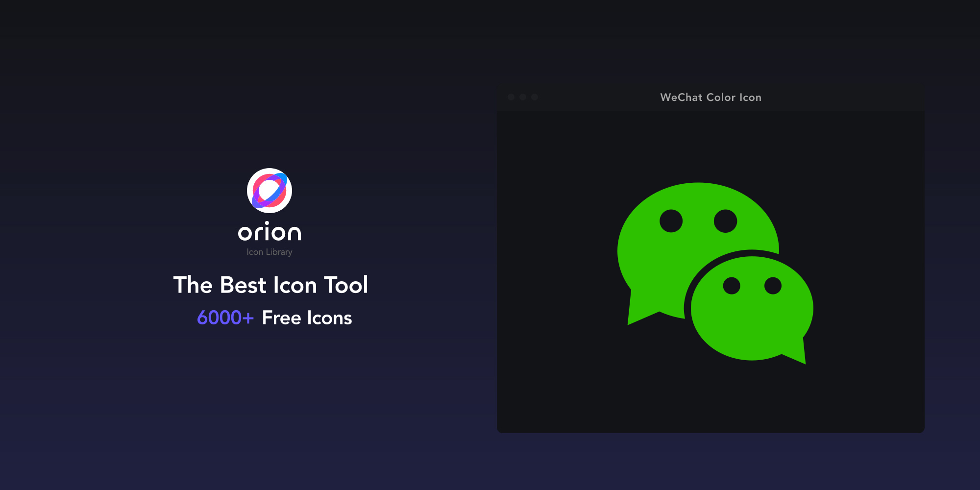Click the rightmost window control dot
The height and width of the screenshot is (490, 980).
click(535, 97)
